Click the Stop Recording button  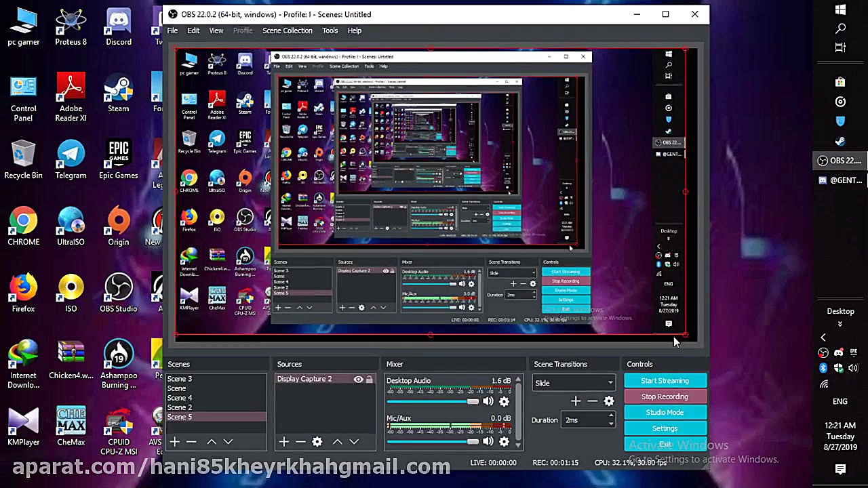pyautogui.click(x=665, y=396)
